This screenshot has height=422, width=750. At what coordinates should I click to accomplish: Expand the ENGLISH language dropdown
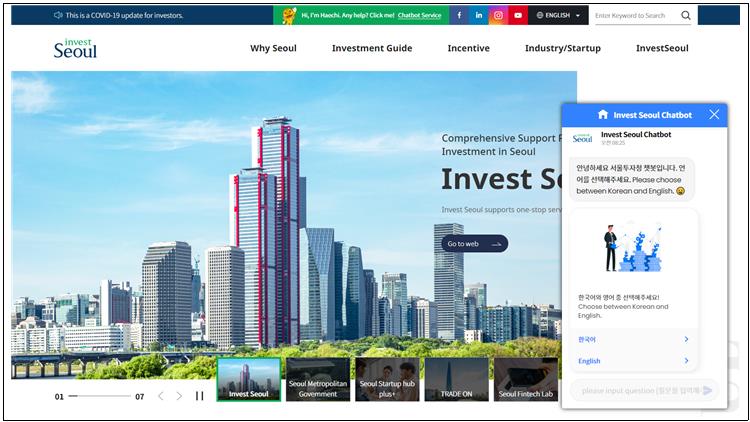[x=558, y=15]
